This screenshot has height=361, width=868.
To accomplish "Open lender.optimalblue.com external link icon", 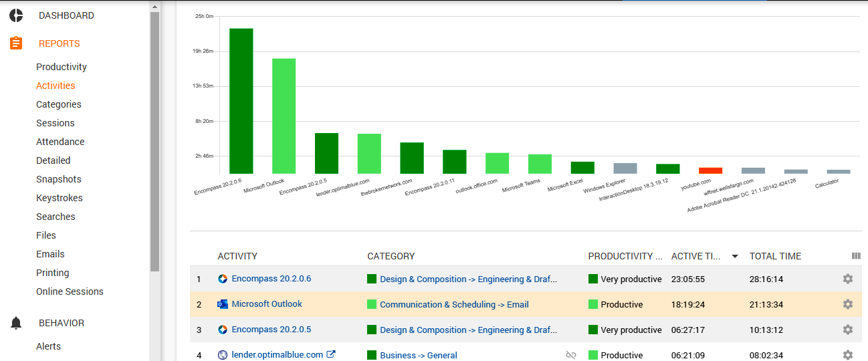I will [331, 354].
